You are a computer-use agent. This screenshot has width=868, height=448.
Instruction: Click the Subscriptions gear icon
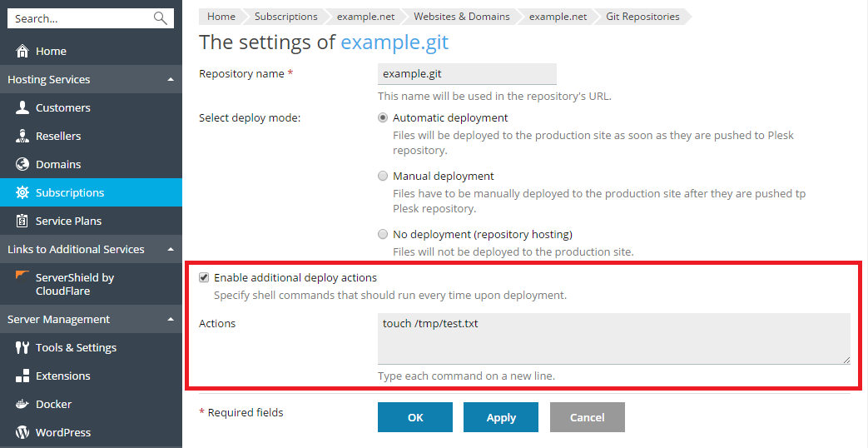click(22, 193)
